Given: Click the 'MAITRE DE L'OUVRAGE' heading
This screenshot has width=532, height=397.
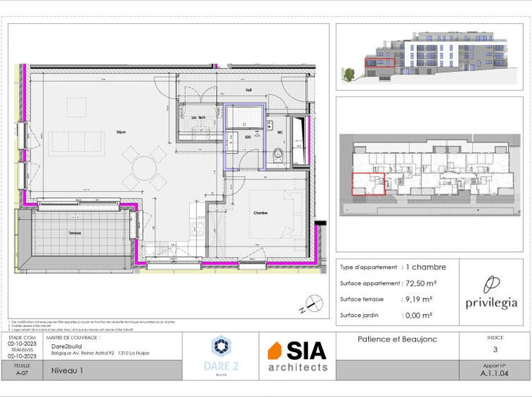Looking at the screenshot, I should (x=73, y=338).
